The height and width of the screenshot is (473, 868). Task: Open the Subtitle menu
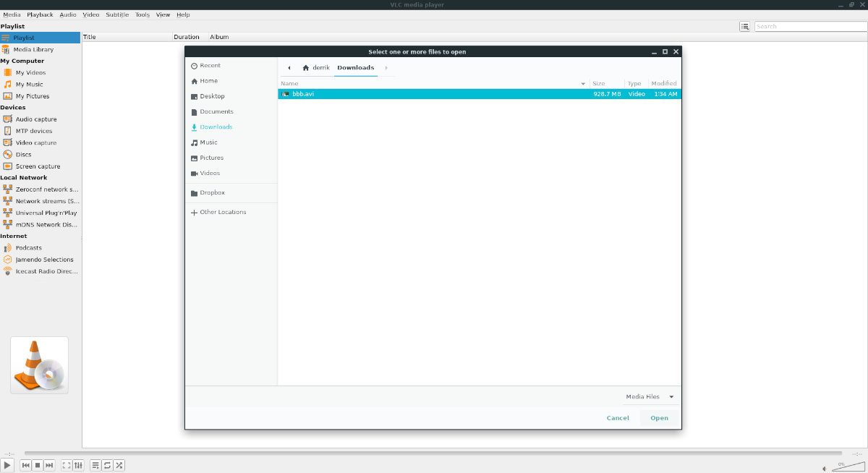(116, 14)
